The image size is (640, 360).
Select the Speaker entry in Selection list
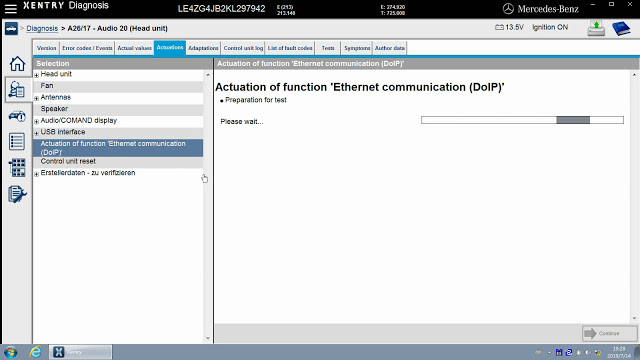(118, 109)
